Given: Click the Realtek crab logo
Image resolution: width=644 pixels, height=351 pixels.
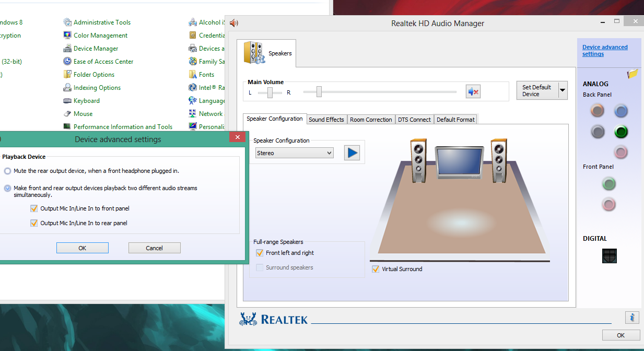Looking at the screenshot, I should pyautogui.click(x=248, y=319).
